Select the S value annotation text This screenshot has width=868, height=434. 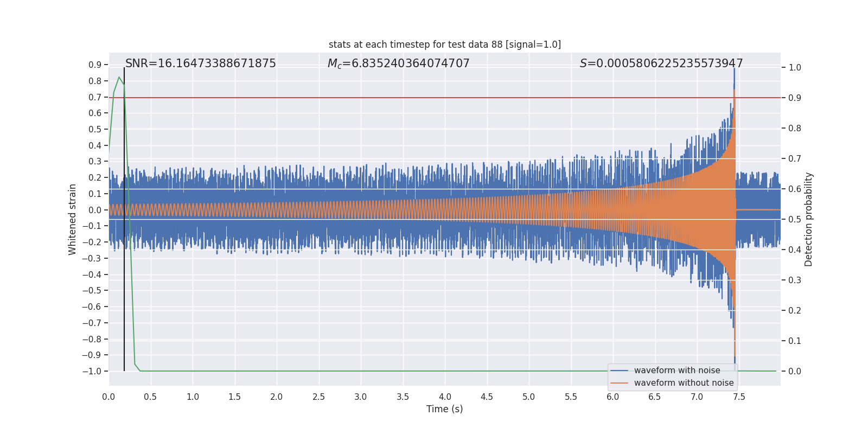click(x=661, y=63)
